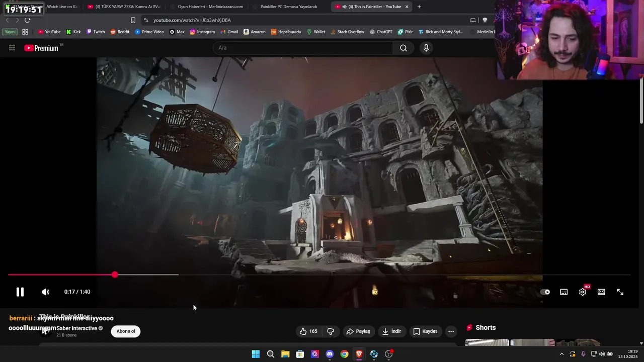Close the This is Painkiller tab
Viewport: 644px width, 362px height.
pos(407,7)
